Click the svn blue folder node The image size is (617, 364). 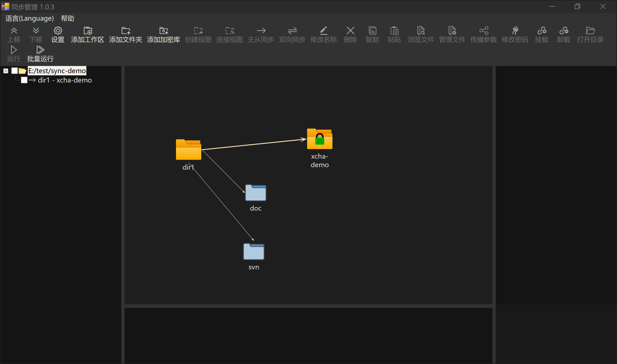(254, 252)
